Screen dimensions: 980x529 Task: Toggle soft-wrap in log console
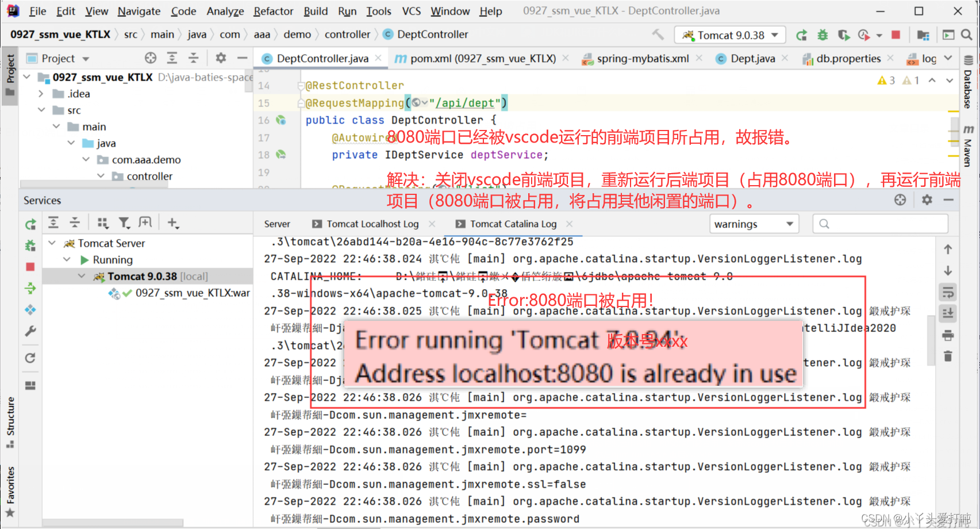coord(948,292)
